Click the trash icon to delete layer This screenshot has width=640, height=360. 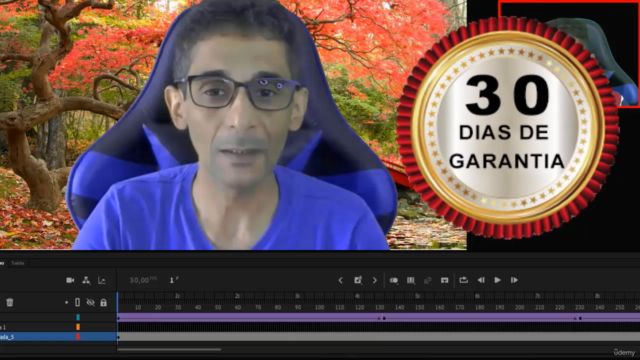click(10, 302)
